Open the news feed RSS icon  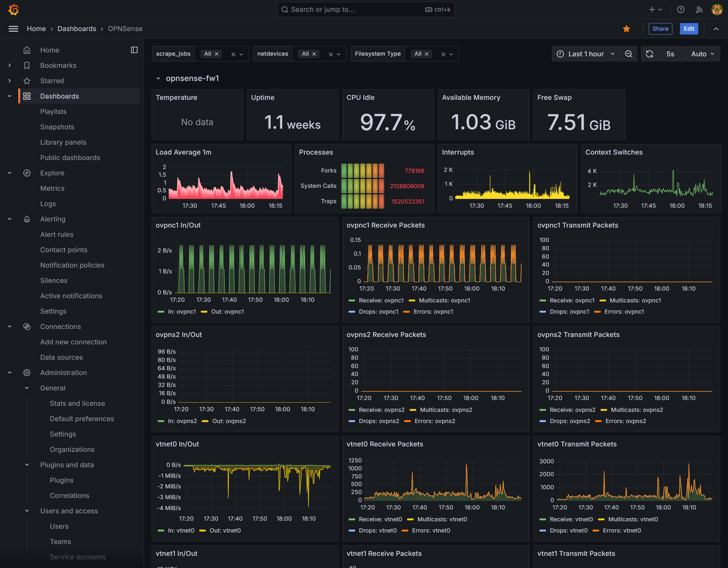(x=699, y=9)
